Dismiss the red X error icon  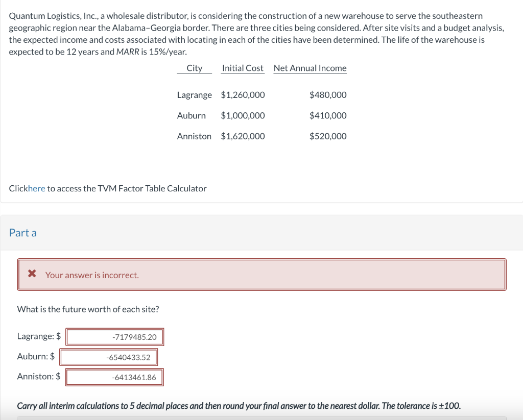tap(32, 274)
